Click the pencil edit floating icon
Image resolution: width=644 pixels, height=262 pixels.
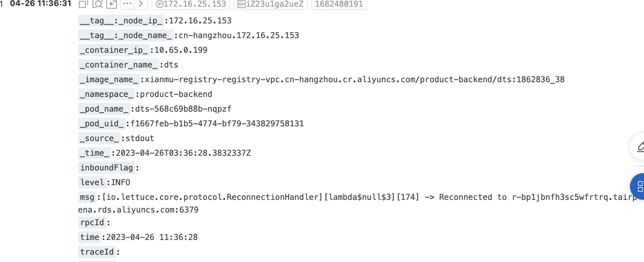click(x=639, y=146)
